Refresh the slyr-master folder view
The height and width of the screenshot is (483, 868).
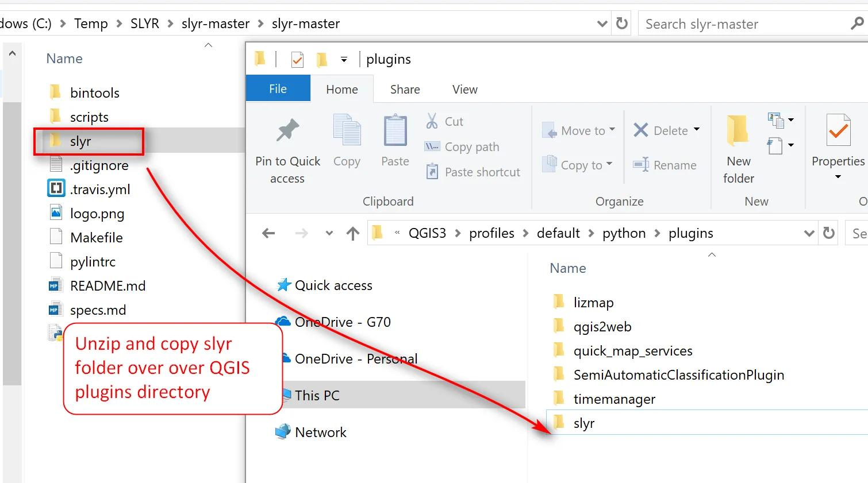click(622, 24)
